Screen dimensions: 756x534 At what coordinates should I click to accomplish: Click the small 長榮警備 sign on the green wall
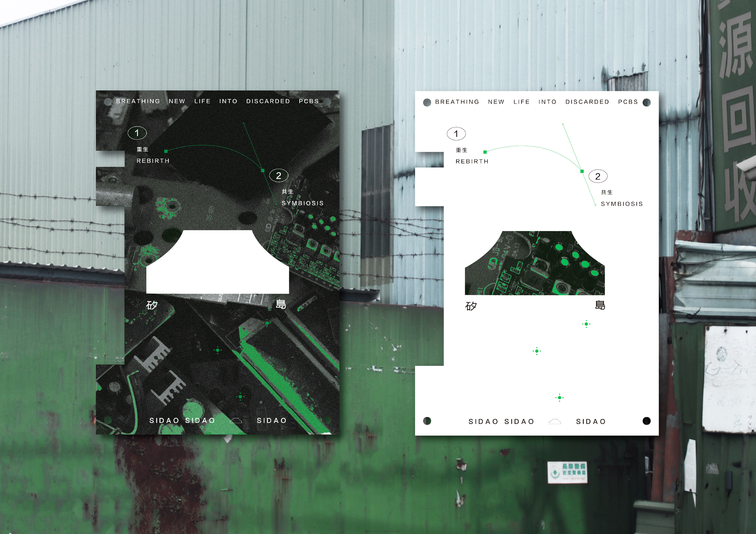pyautogui.click(x=567, y=472)
